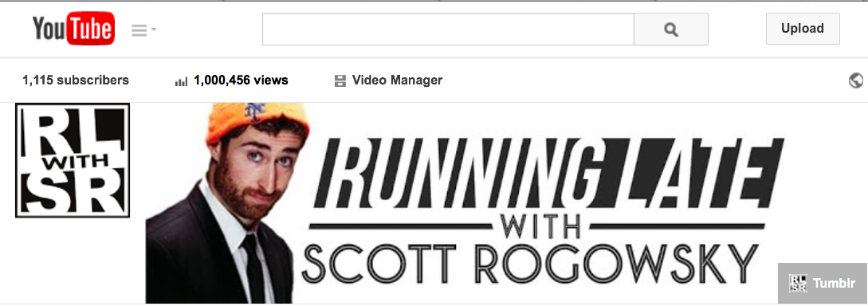Open the 1,000,456 views statistics
The height and width of the screenshot is (306, 868).
pos(241,80)
